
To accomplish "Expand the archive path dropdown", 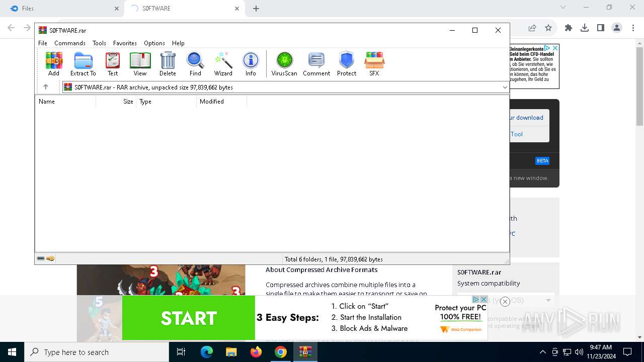I will 505,87.
